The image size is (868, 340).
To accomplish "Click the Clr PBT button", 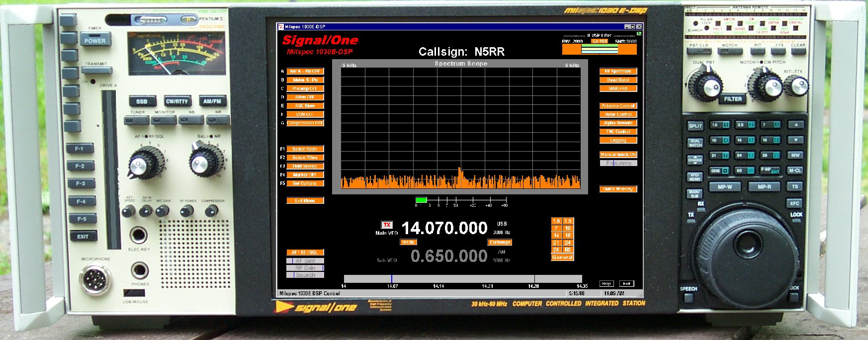I will tap(600, 41).
